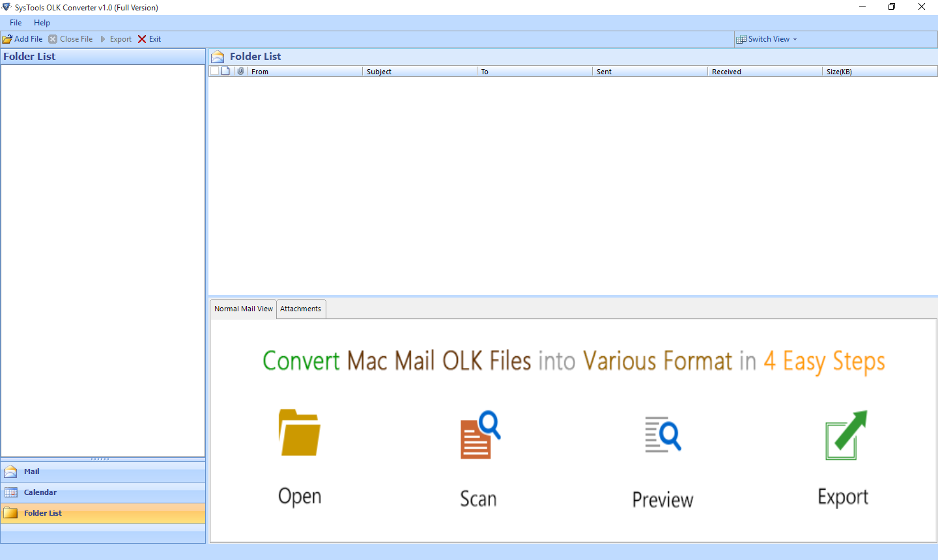Minimize the SysTools OLK Converter window
Screen dimensions: 938x560
[x=862, y=7]
